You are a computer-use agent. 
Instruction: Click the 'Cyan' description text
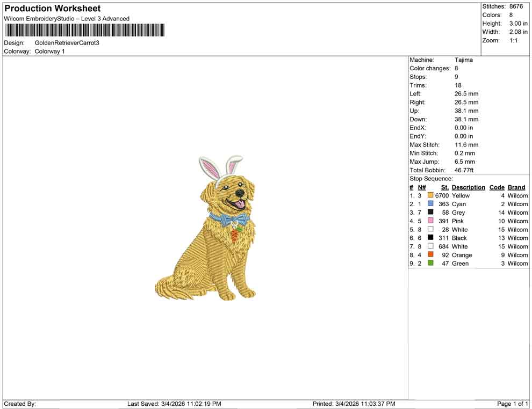(459, 204)
